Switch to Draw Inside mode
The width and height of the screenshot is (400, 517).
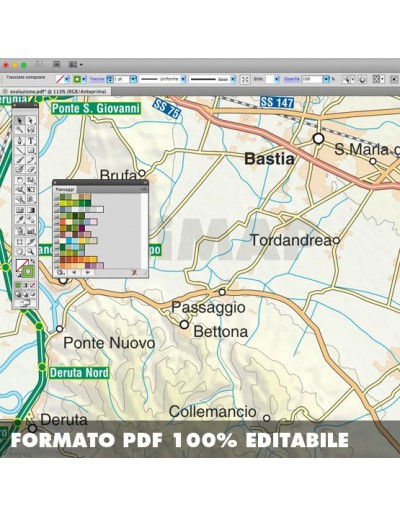tap(32, 294)
